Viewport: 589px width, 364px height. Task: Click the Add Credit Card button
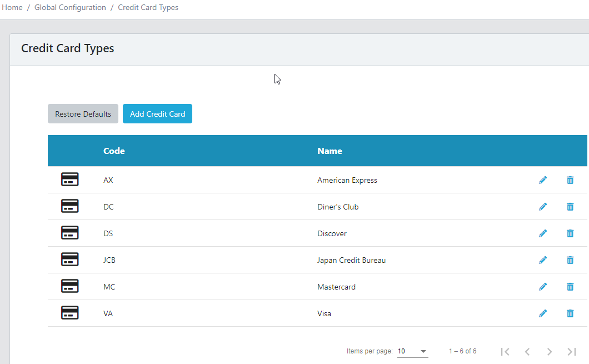click(x=157, y=114)
